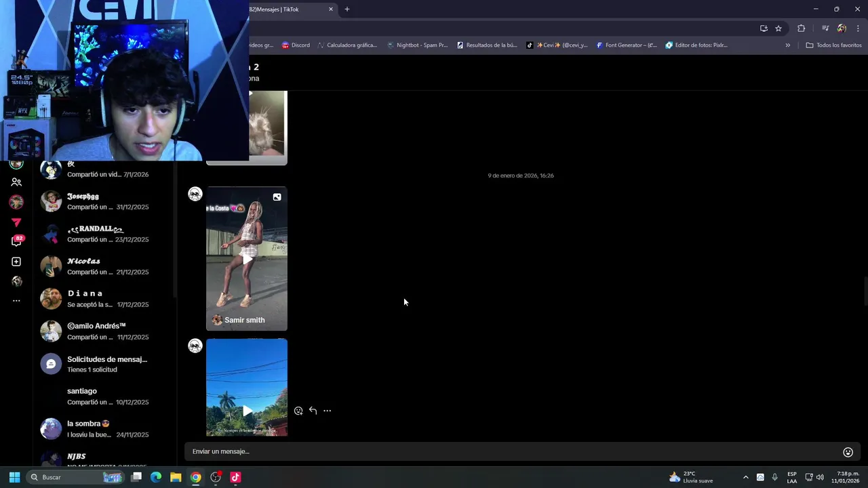Click the install app icon in address bar
The width and height of the screenshot is (868, 488).
coord(764,28)
